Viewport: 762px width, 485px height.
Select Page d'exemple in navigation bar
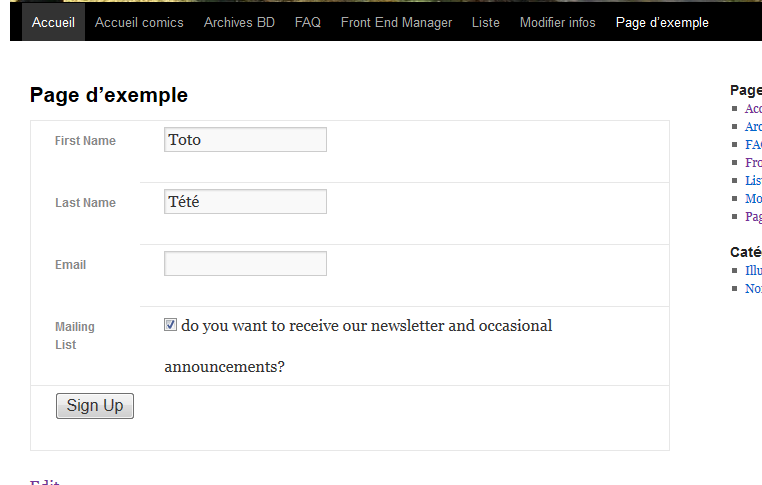(x=662, y=22)
